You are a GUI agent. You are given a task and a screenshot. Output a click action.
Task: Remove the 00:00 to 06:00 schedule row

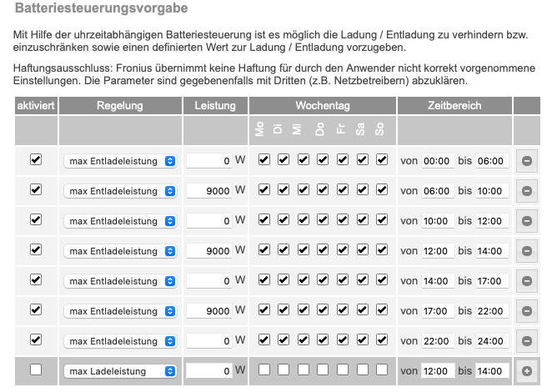(x=526, y=161)
